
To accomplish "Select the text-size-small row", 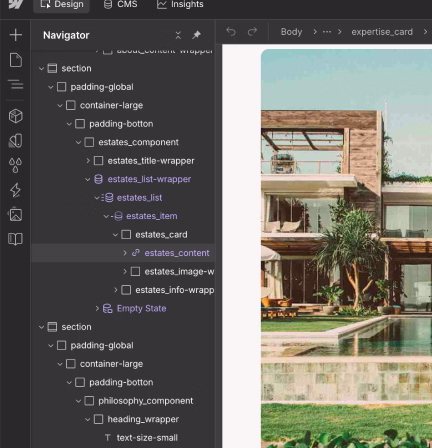I will [x=123, y=438].
